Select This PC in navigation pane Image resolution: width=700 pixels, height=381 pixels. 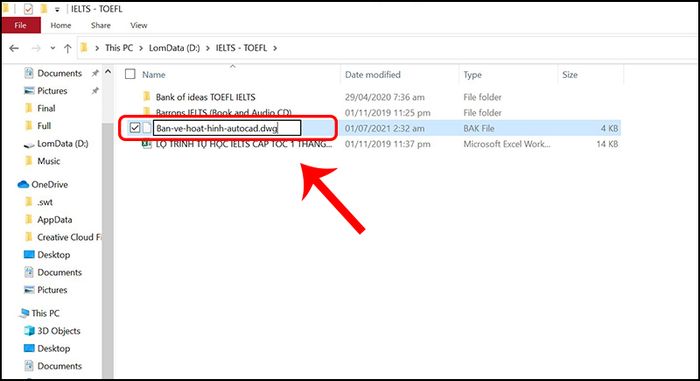pyautogui.click(x=45, y=313)
